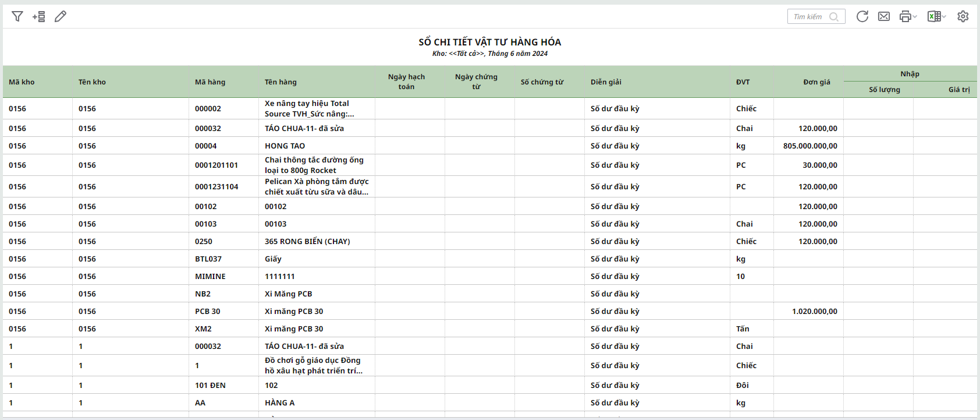Click the printer icon
The image size is (980, 420).
pos(905,16)
